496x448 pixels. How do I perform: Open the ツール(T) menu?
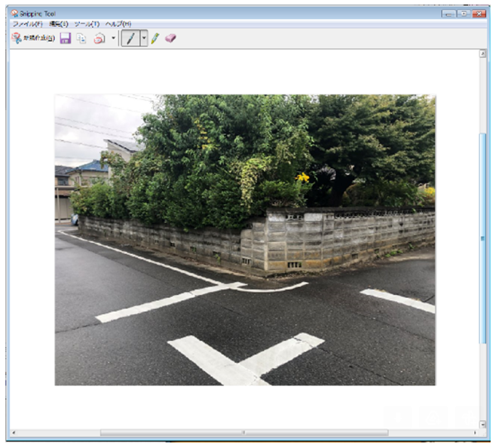point(85,24)
